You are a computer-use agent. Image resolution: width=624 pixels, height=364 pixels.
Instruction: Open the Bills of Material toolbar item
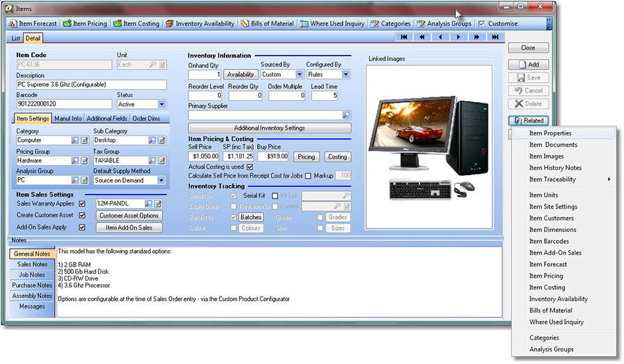tap(267, 24)
